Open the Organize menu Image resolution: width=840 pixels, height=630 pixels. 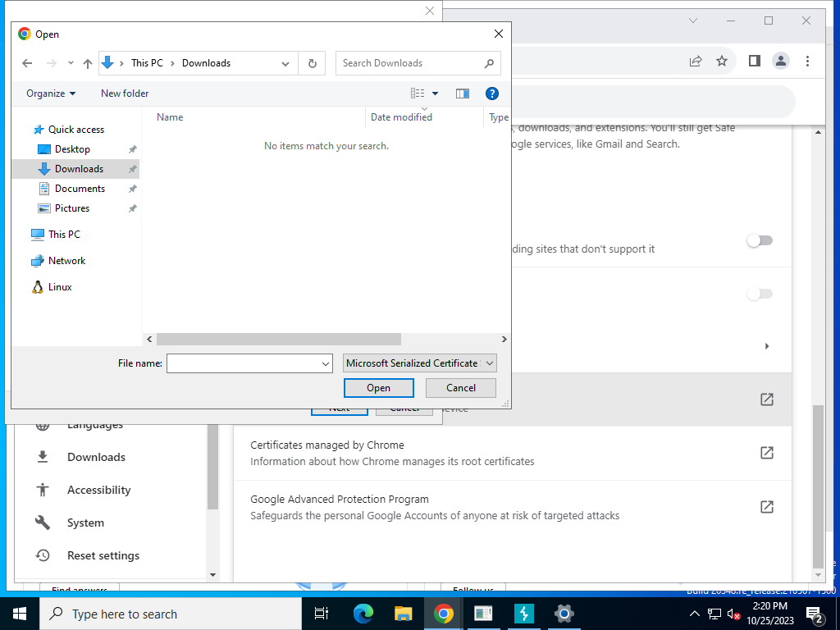51,94
